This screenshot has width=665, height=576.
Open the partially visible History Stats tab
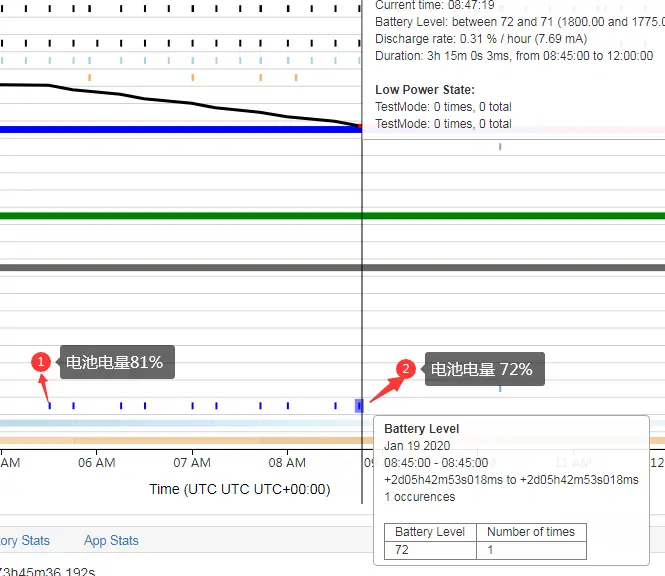tap(25, 540)
